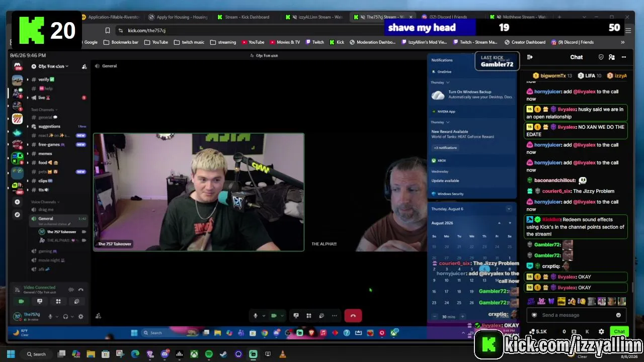
Task: Deafen headphones in Discord user panel
Action: [x=65, y=316]
